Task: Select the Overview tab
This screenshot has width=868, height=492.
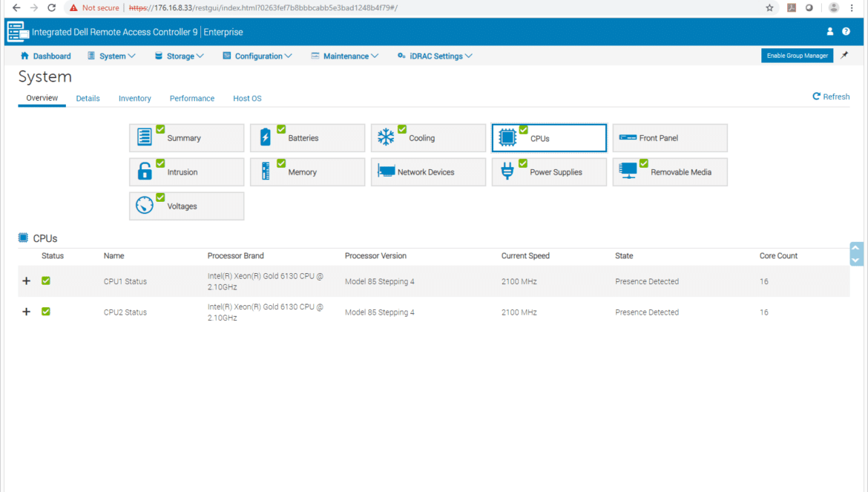Action: tap(42, 98)
